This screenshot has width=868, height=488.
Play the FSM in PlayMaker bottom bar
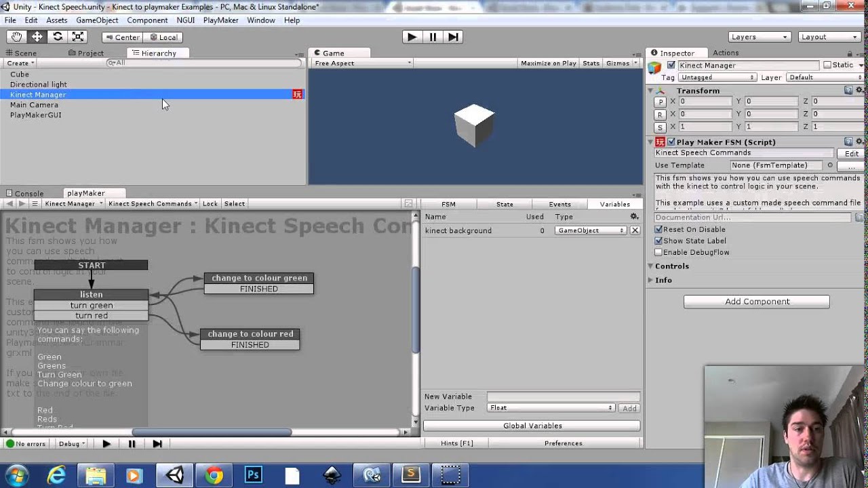(106, 444)
